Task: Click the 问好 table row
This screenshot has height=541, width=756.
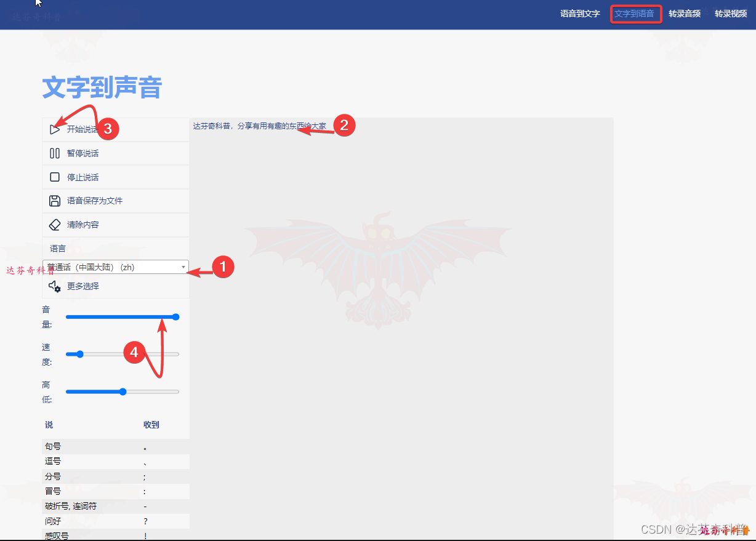Action: [116, 521]
